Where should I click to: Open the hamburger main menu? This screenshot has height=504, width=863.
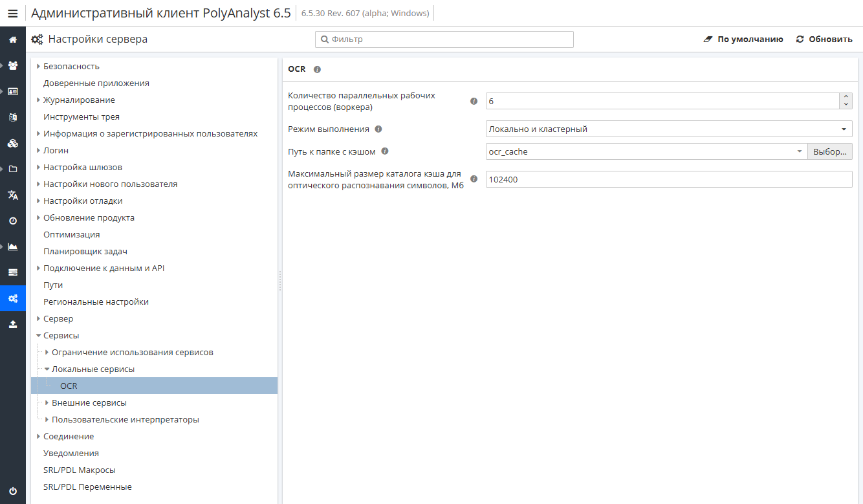pos(13,13)
